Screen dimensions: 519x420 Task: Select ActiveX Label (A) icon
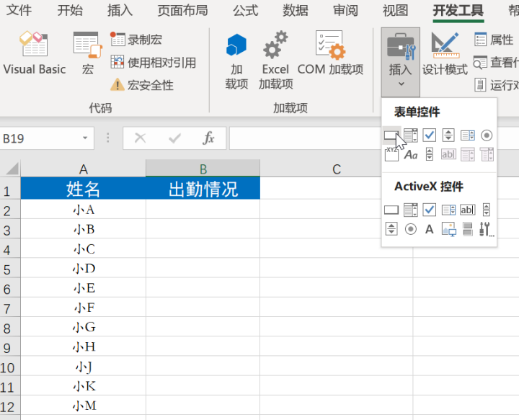click(430, 229)
